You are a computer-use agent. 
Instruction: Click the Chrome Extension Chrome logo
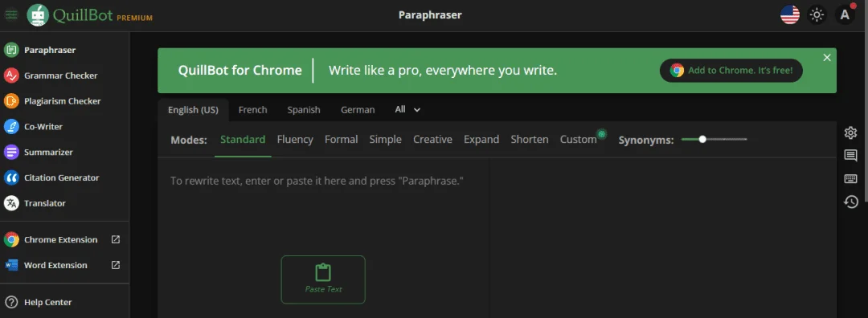tap(11, 239)
